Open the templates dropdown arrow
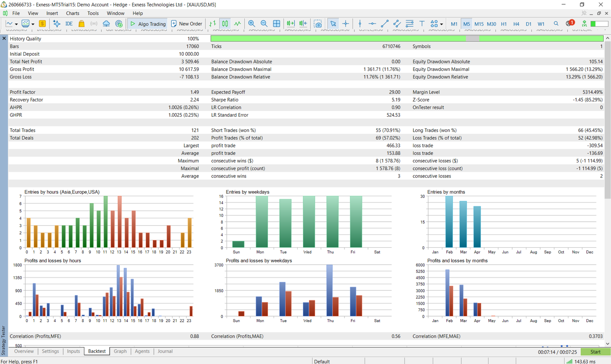 point(33,24)
